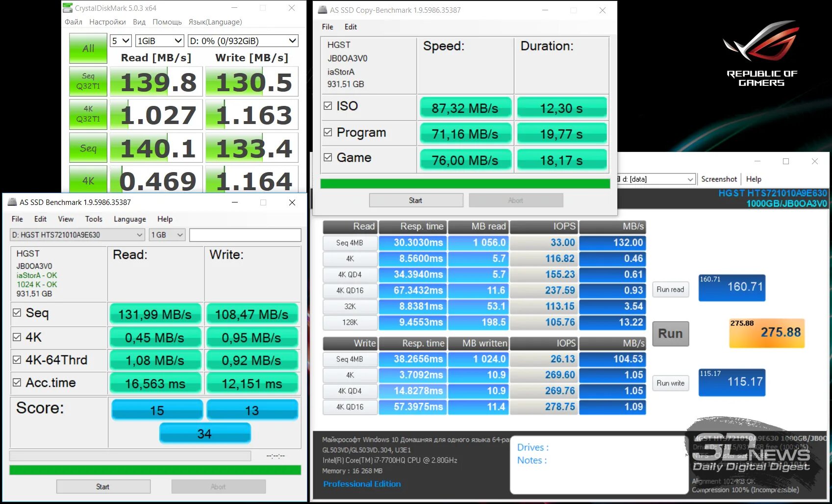Click the Drives / Notes text box
The width and height of the screenshot is (832, 504).
599,464
